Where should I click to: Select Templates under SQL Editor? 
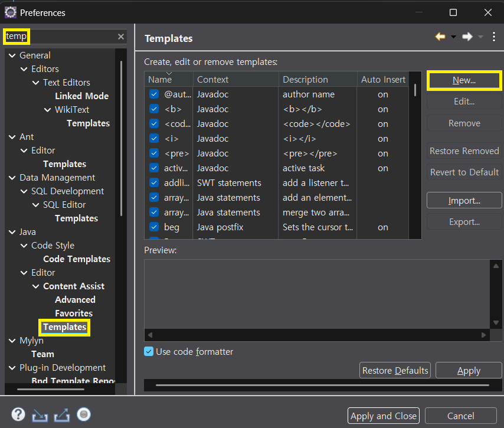(x=77, y=218)
